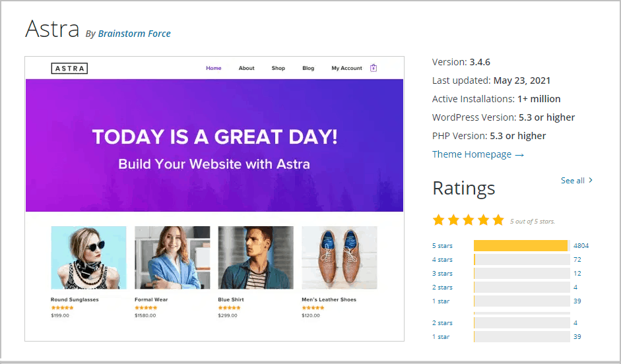
Task: Click the Astra theme title heading
Action: coord(52,29)
